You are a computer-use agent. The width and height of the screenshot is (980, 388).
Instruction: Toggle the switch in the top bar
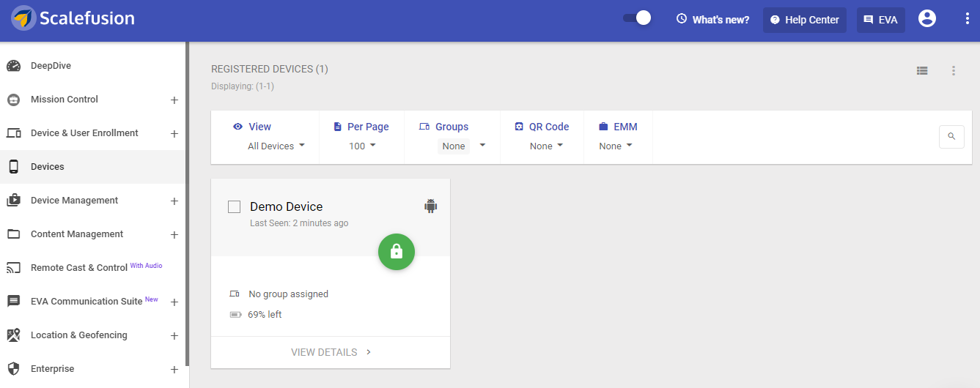coord(637,18)
